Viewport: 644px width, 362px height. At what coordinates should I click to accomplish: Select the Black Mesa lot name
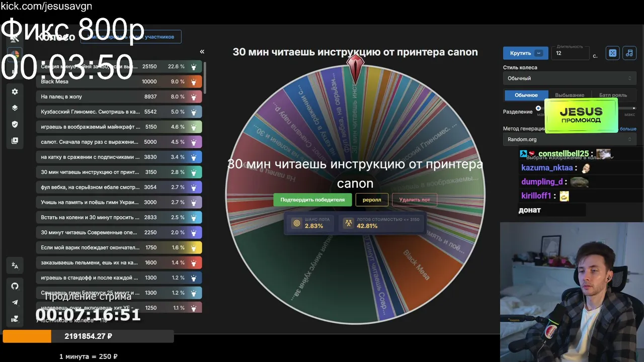click(x=54, y=81)
